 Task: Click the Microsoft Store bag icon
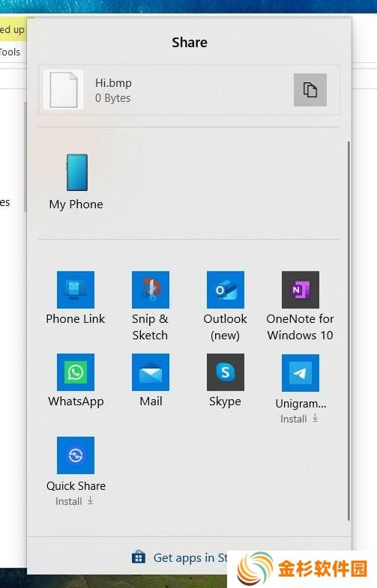pyautogui.click(x=139, y=557)
